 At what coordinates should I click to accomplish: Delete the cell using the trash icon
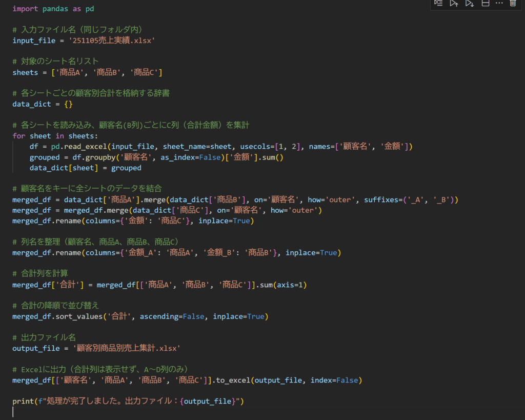click(x=513, y=3)
